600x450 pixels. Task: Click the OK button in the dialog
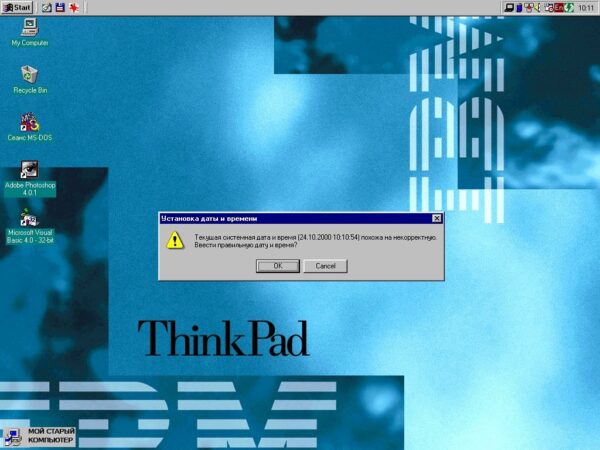click(x=278, y=266)
